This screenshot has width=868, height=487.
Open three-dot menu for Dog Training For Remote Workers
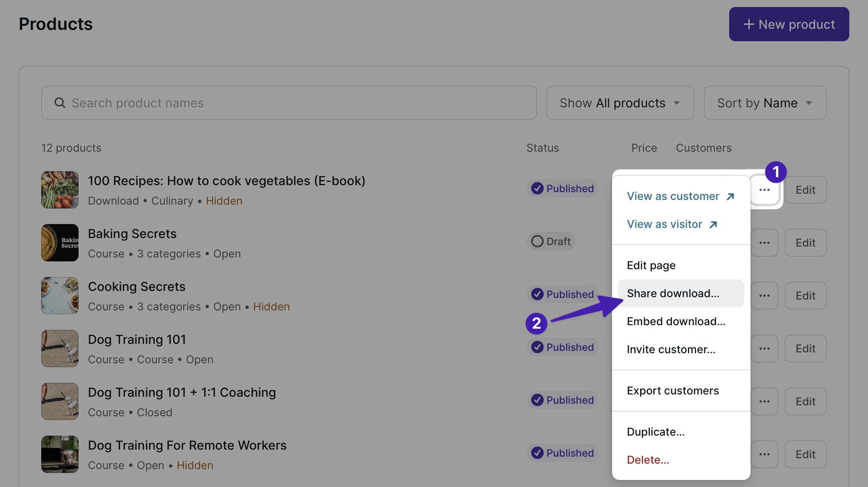click(x=764, y=454)
